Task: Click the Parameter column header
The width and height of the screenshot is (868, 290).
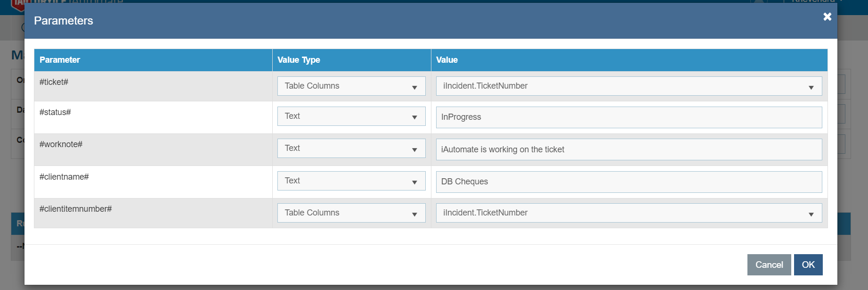Action: pyautogui.click(x=60, y=60)
